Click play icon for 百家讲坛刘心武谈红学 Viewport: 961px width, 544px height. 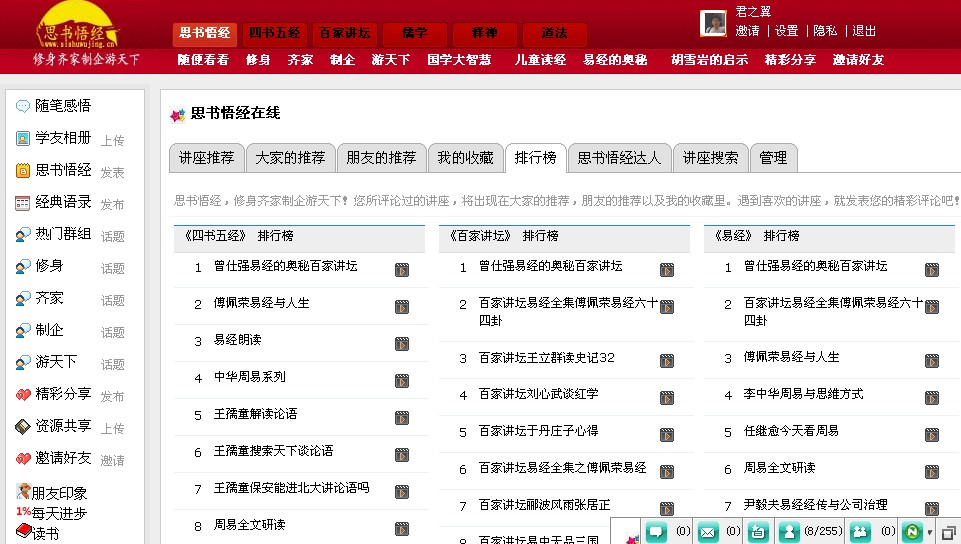click(667, 398)
